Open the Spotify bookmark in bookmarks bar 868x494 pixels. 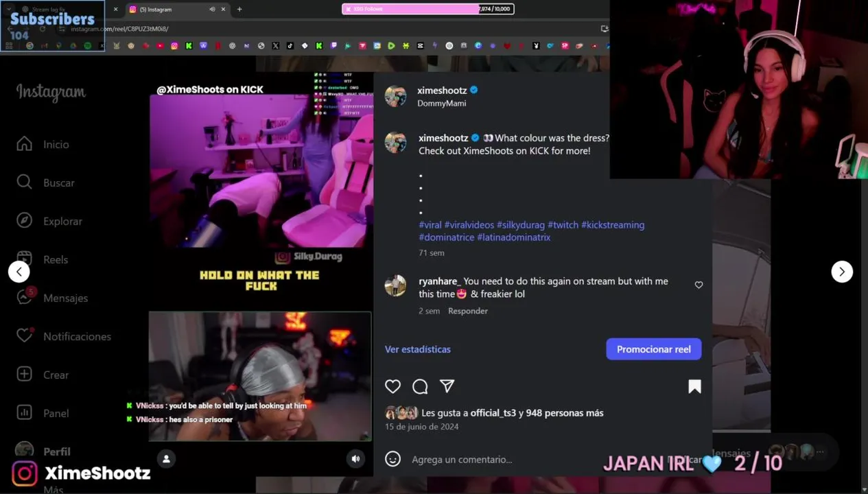tap(88, 46)
